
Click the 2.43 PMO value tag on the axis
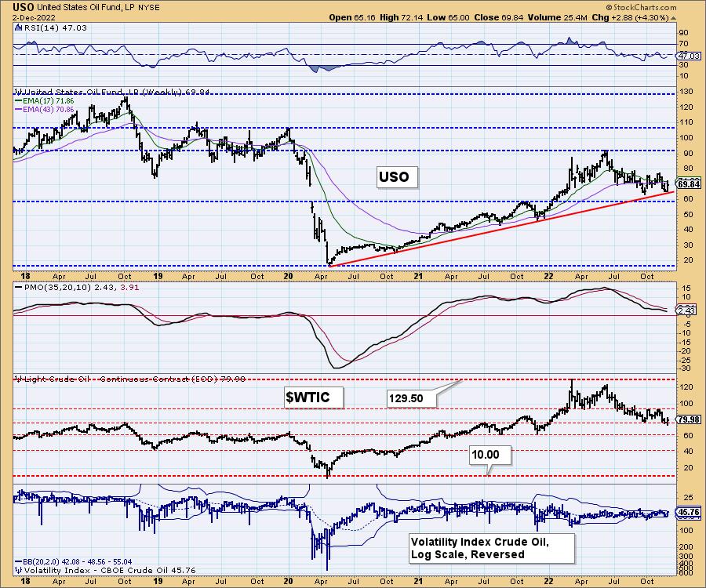(x=687, y=310)
